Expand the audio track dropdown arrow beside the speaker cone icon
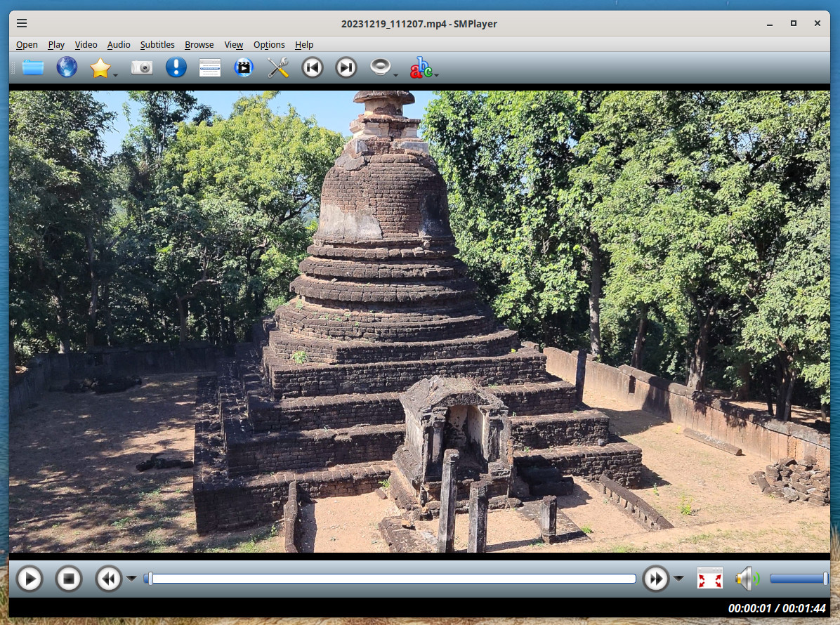Screen dimensions: 840x625 (x=396, y=74)
